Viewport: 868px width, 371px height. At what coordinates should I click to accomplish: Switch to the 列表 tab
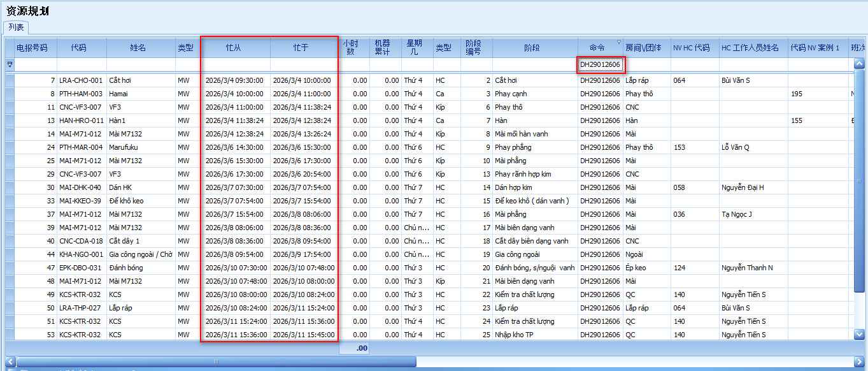pos(16,27)
